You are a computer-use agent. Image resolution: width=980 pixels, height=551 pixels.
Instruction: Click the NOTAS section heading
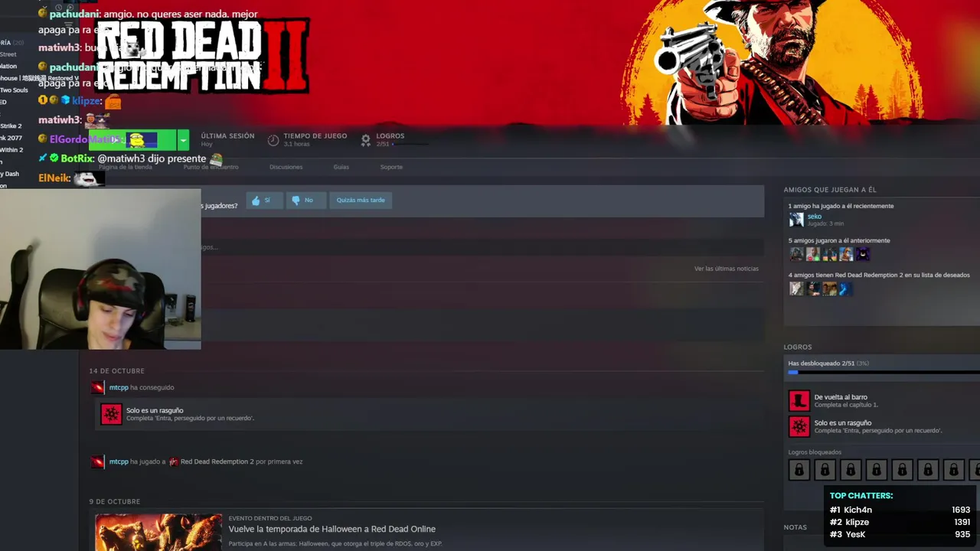tap(795, 527)
